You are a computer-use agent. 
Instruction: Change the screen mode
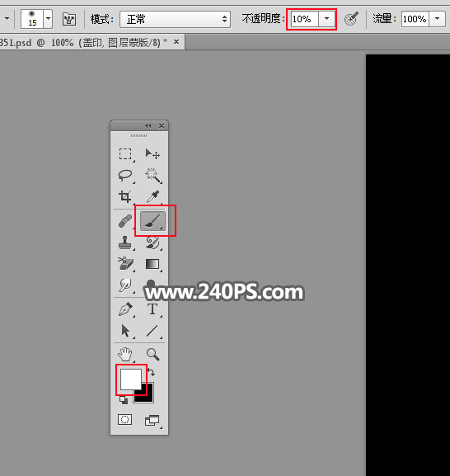[x=152, y=421]
